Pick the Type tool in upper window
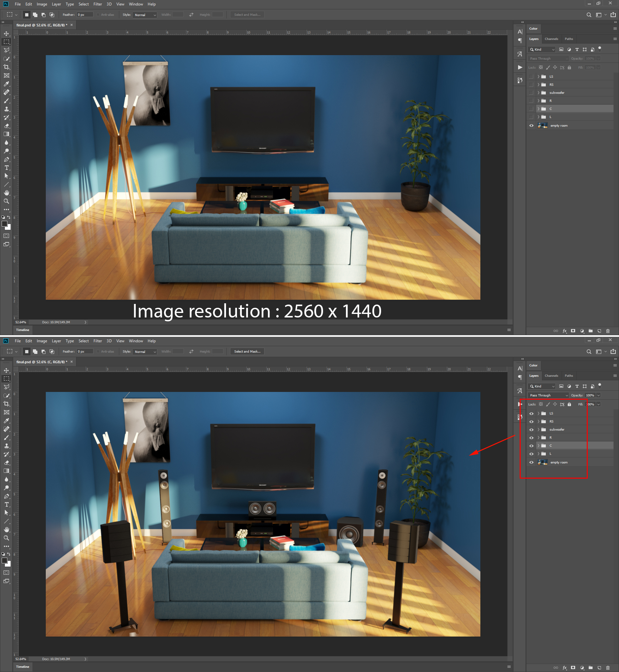619x672 pixels. (6, 168)
